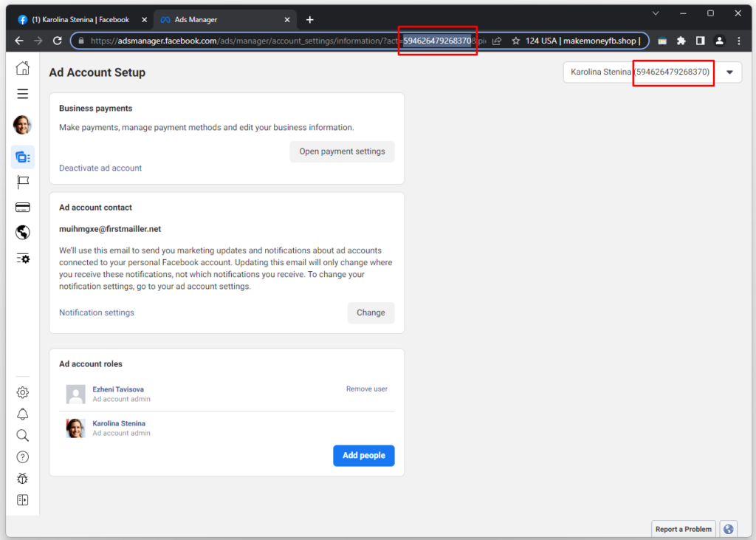Screen dimensions: 756x540
Task: Open Ads Manager home icon in sidebar
Action: pyautogui.click(x=23, y=67)
